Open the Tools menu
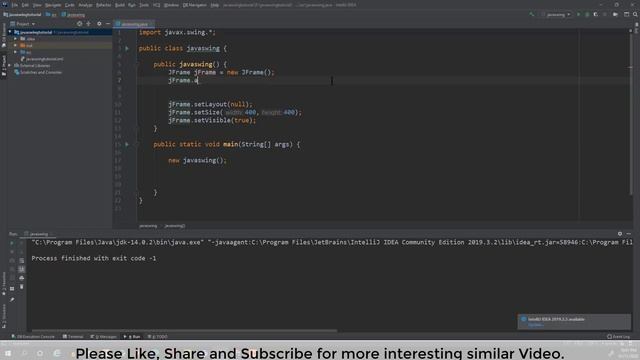The width and height of the screenshot is (640, 360). click(x=144, y=5)
